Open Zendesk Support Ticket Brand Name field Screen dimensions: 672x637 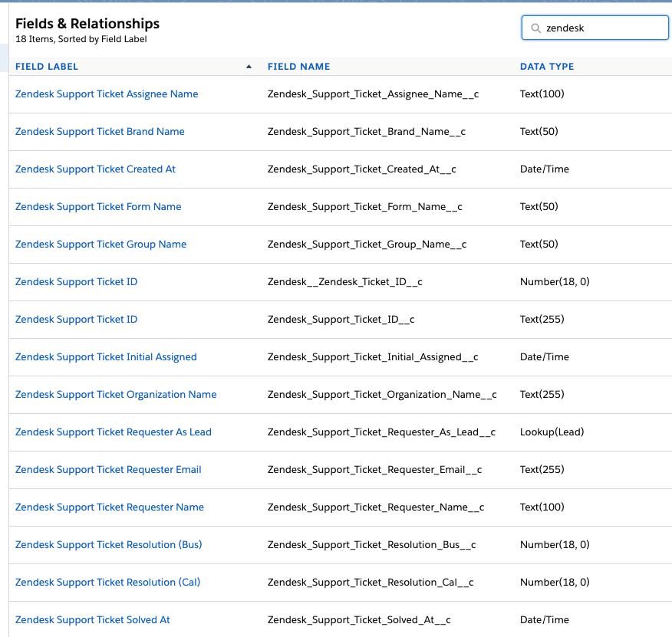tap(100, 132)
